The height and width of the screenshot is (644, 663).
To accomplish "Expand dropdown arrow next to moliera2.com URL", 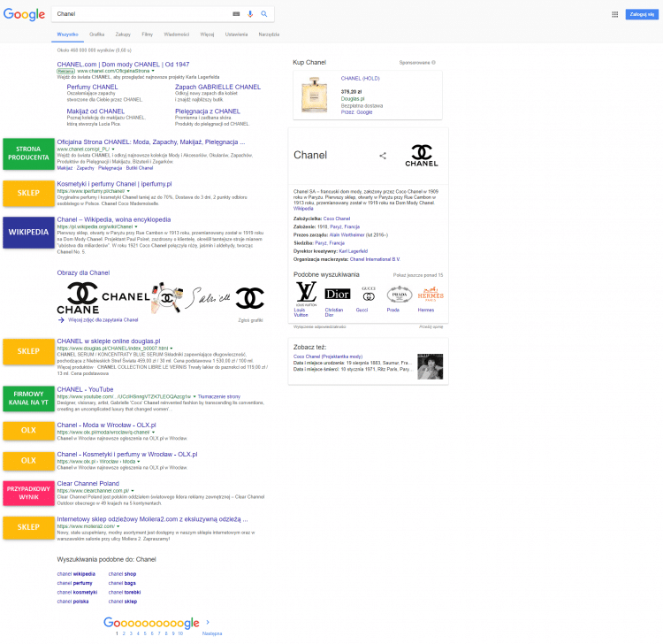I will [x=118, y=526].
